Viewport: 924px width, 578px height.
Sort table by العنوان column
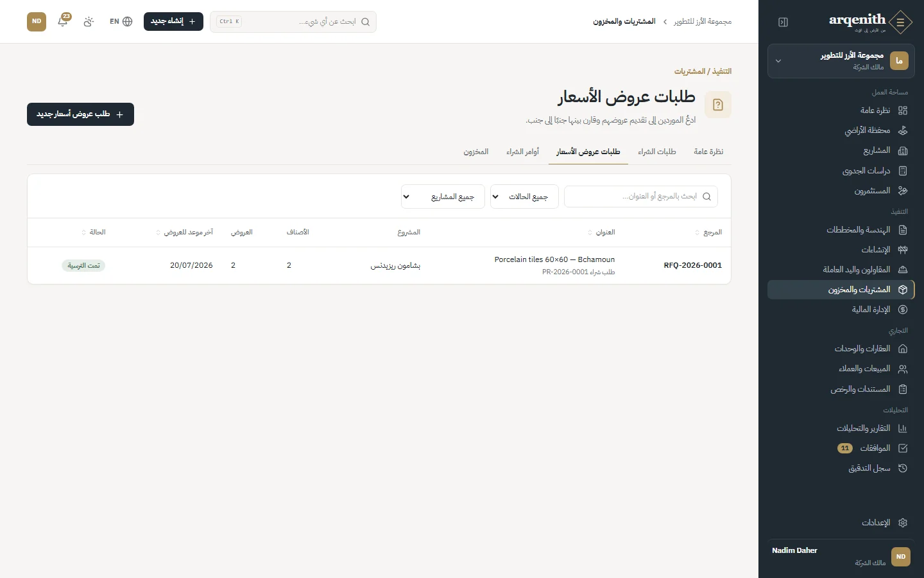click(601, 232)
